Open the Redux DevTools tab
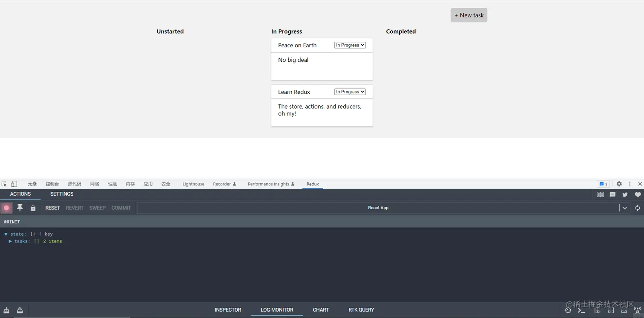The width and height of the screenshot is (644, 318). (x=313, y=184)
